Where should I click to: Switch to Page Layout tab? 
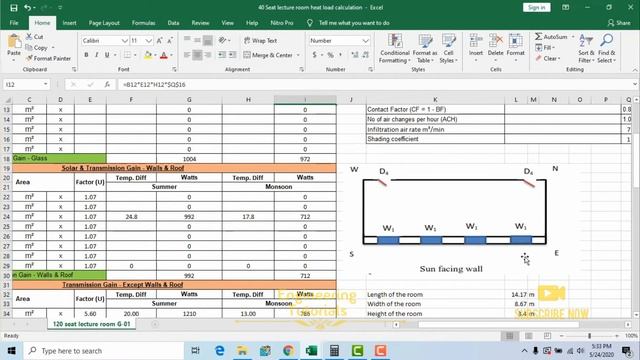(104, 23)
